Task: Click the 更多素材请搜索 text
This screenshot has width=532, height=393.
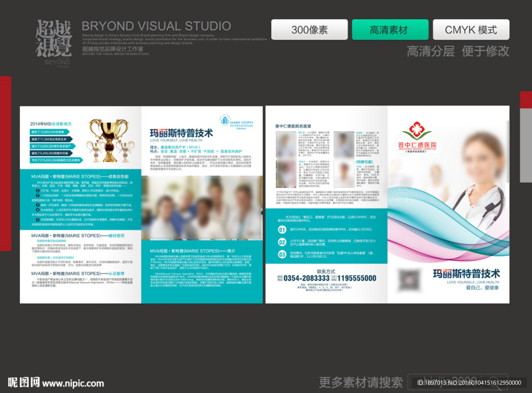Action: pyautogui.click(x=361, y=383)
